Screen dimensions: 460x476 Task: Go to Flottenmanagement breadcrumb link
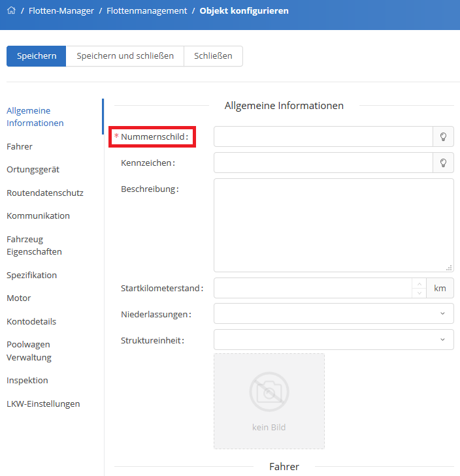coord(147,11)
